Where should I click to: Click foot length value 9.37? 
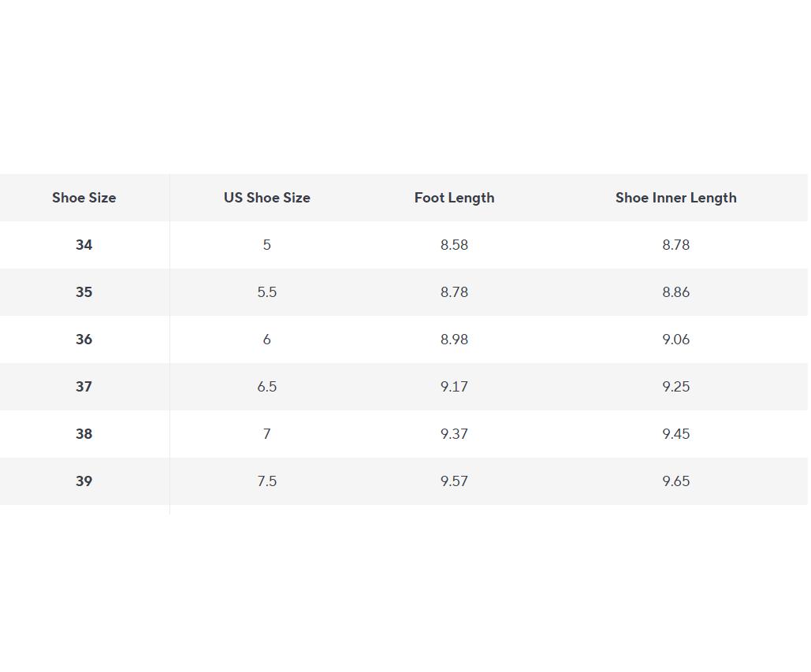pyautogui.click(x=454, y=434)
